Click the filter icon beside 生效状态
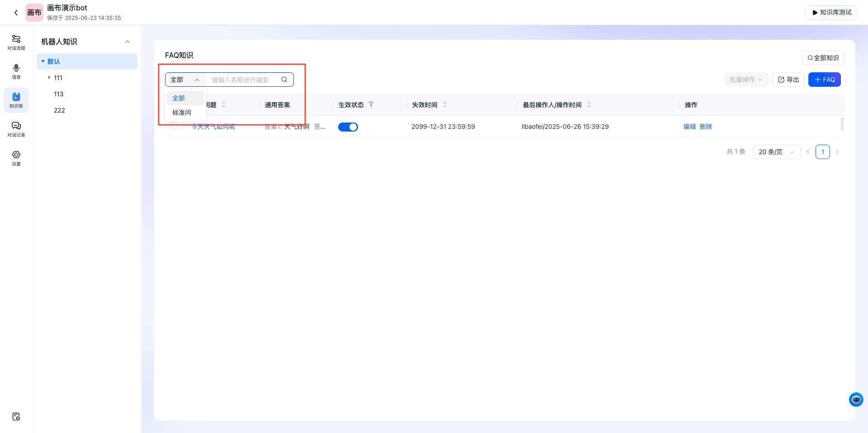Viewport: 868px width, 433px height. (371, 104)
